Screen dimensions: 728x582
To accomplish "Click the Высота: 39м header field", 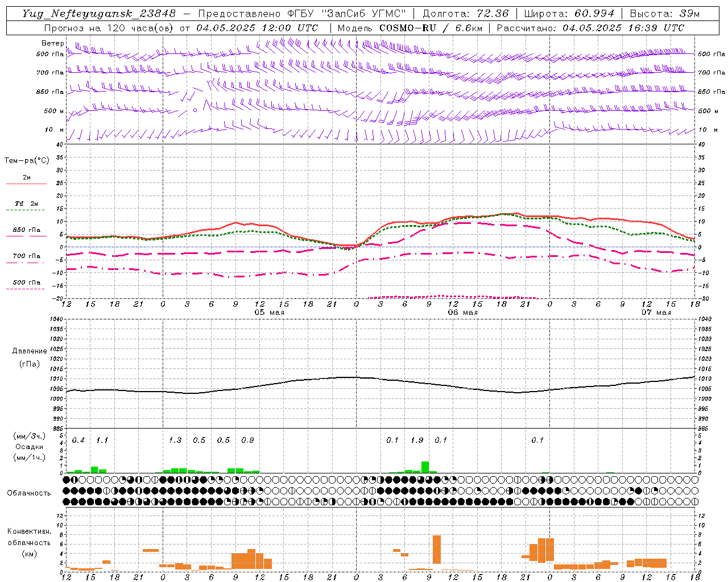I will click(x=665, y=14).
